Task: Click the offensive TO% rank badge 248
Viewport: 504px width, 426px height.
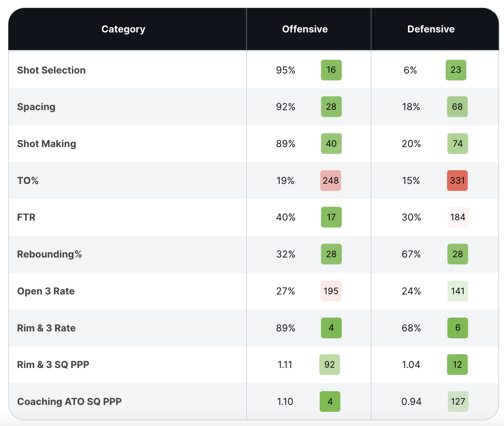Action: click(x=331, y=181)
